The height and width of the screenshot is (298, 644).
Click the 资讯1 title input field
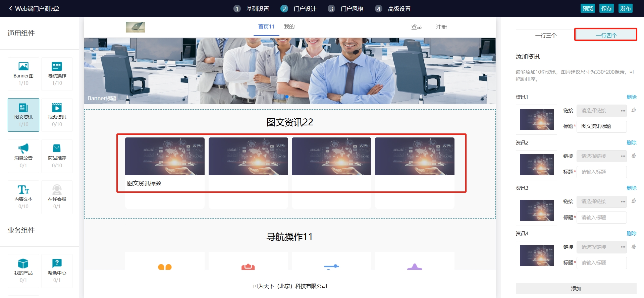pyautogui.click(x=602, y=126)
